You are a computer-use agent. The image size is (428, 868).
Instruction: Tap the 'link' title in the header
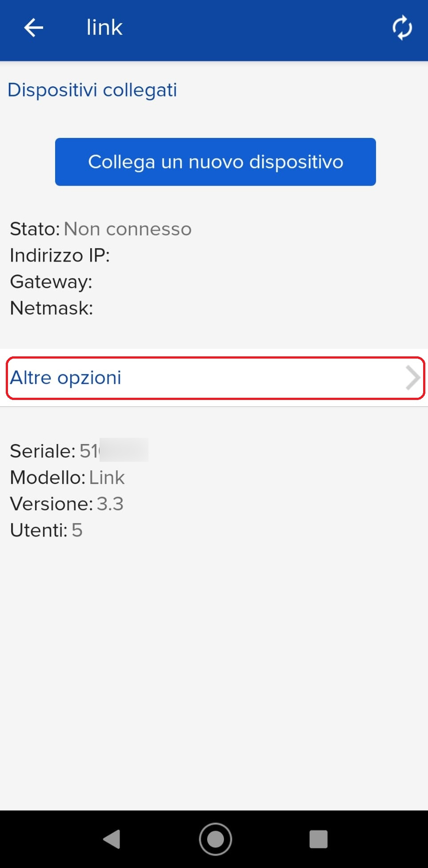click(104, 28)
